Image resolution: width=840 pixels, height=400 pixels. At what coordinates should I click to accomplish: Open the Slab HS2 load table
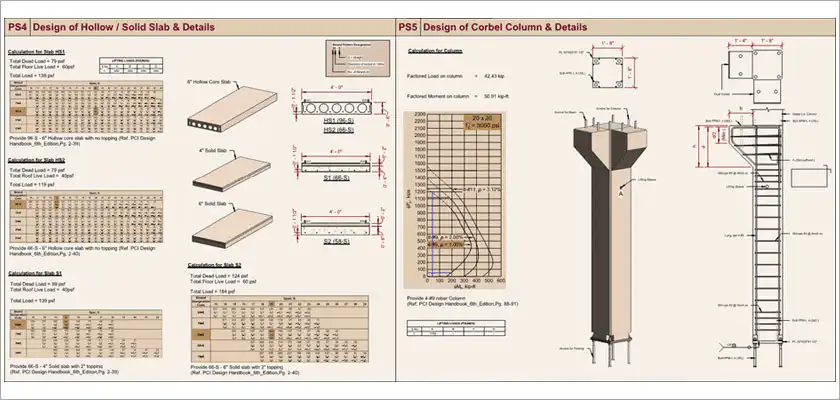pos(86,216)
